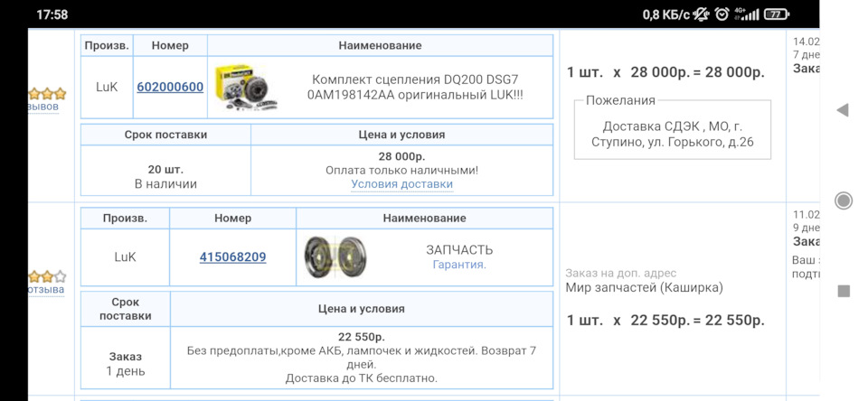The width and height of the screenshot is (868, 401).
Task: View LuK clutch kit product thumbnail
Action: click(246, 88)
